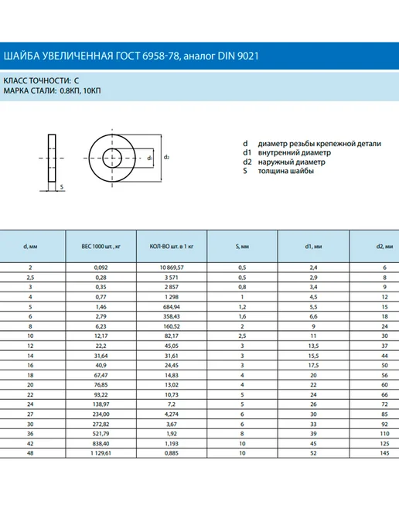Screen dimensions: 399x532
Task: Click the weight cell '1 129,61'
Action: [101, 453]
